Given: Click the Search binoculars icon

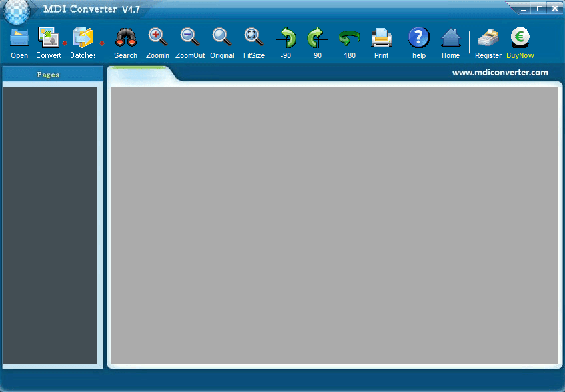Looking at the screenshot, I should coord(125,39).
